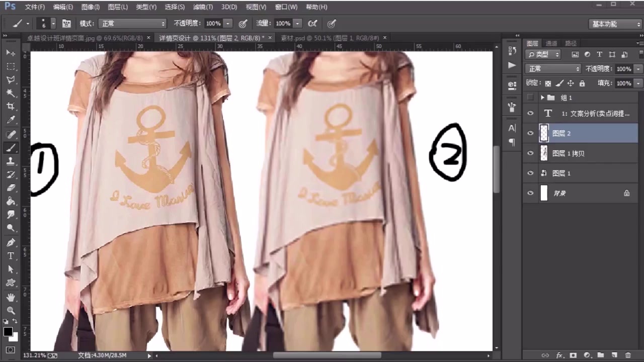This screenshot has height=362, width=644.
Task: Toggle the brush panel button in options bar
Action: 66,23
